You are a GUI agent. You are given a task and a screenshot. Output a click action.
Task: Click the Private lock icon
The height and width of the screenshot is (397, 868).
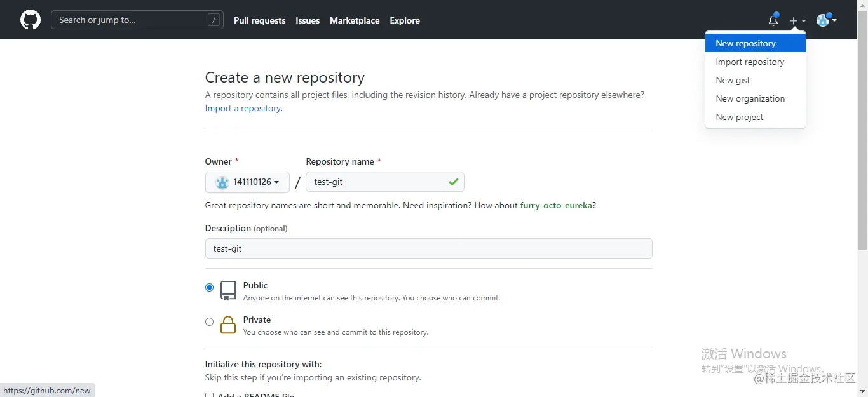[228, 325]
